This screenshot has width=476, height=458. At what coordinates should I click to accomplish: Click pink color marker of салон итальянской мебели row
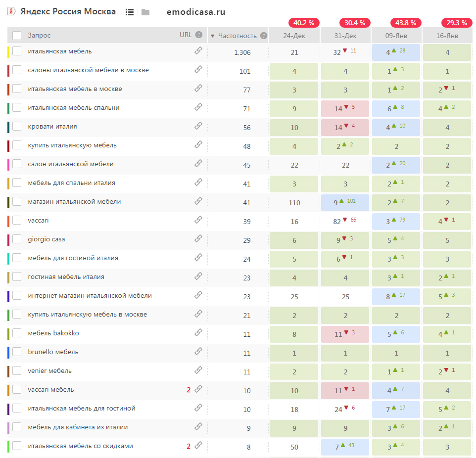click(8, 165)
